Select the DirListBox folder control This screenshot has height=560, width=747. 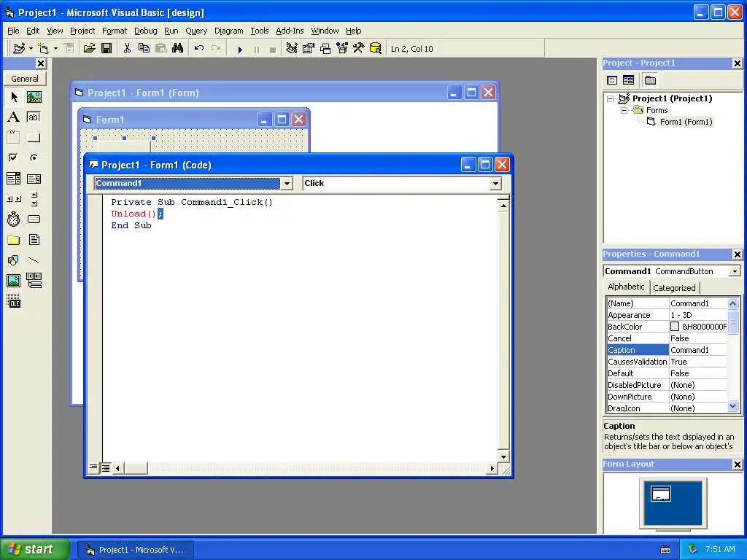(14, 239)
